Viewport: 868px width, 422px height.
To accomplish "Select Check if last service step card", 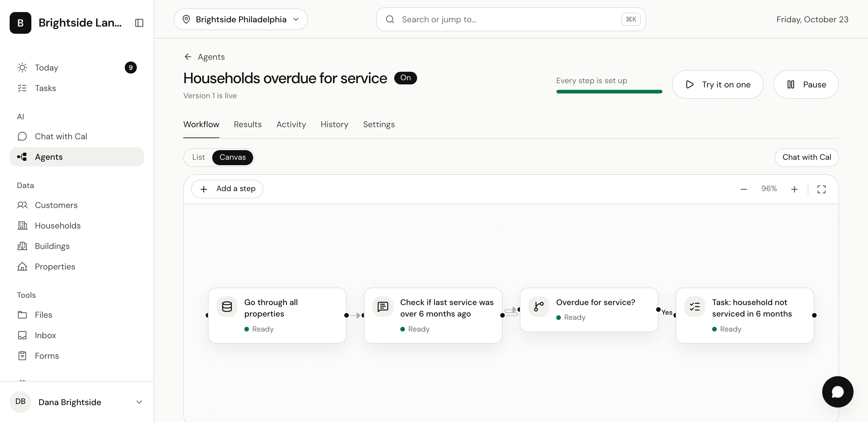I will 433,316.
